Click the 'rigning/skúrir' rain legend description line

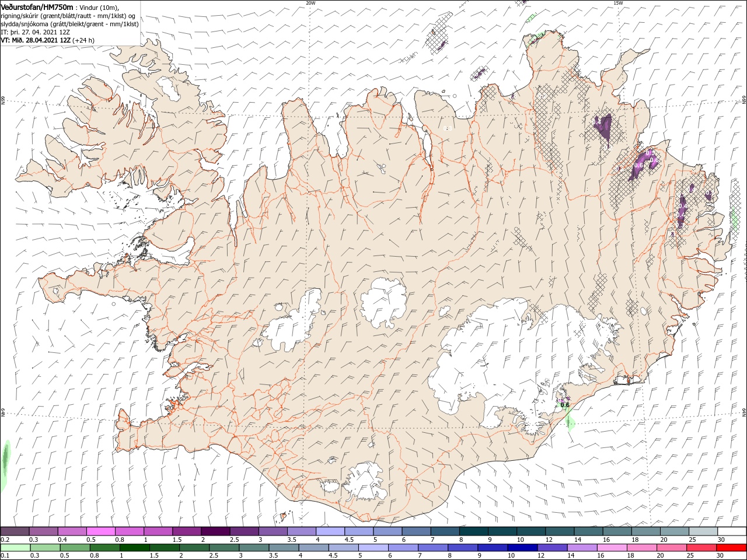pos(69,16)
